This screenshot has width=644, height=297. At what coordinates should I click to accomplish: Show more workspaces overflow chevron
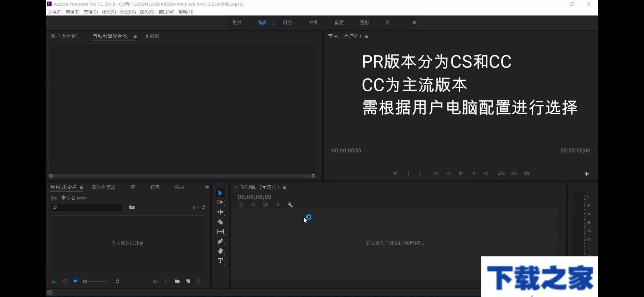(x=414, y=23)
